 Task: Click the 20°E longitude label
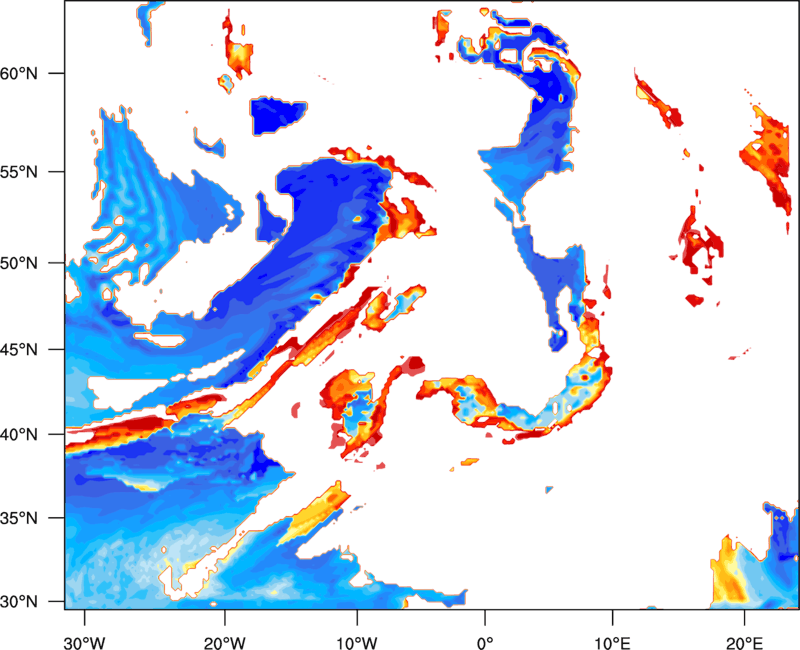click(744, 643)
